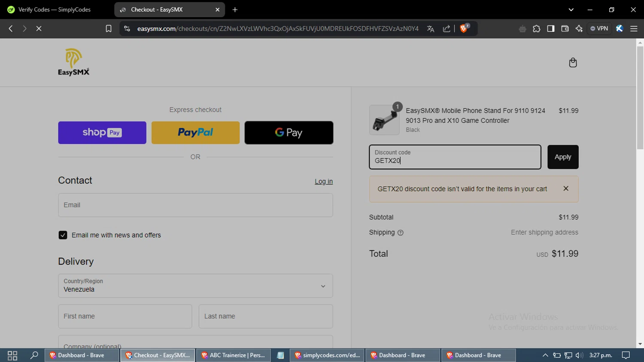Apply the discount code
Screen dimensions: 644x362
tap(563, 157)
